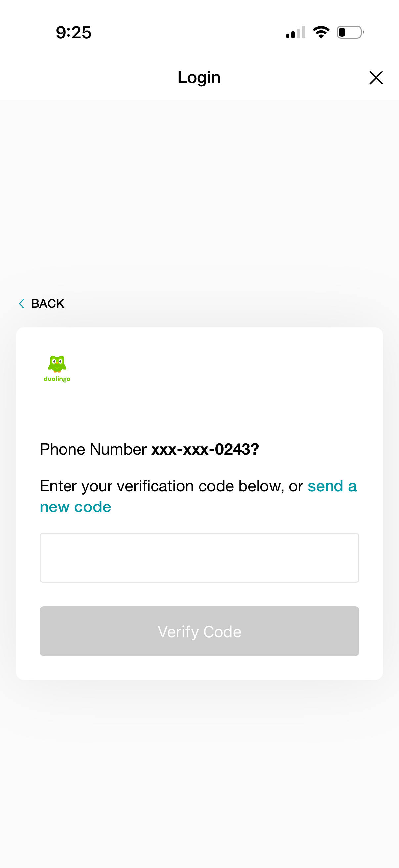Click the "Phone Number" label text
Screen dimensions: 399x868
pyautogui.click(x=93, y=449)
